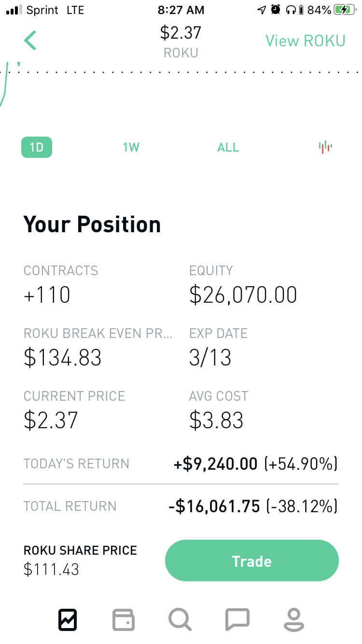The width and height of the screenshot is (362, 644).
Task: Open the messages speech bubble tab
Action: (x=237, y=619)
